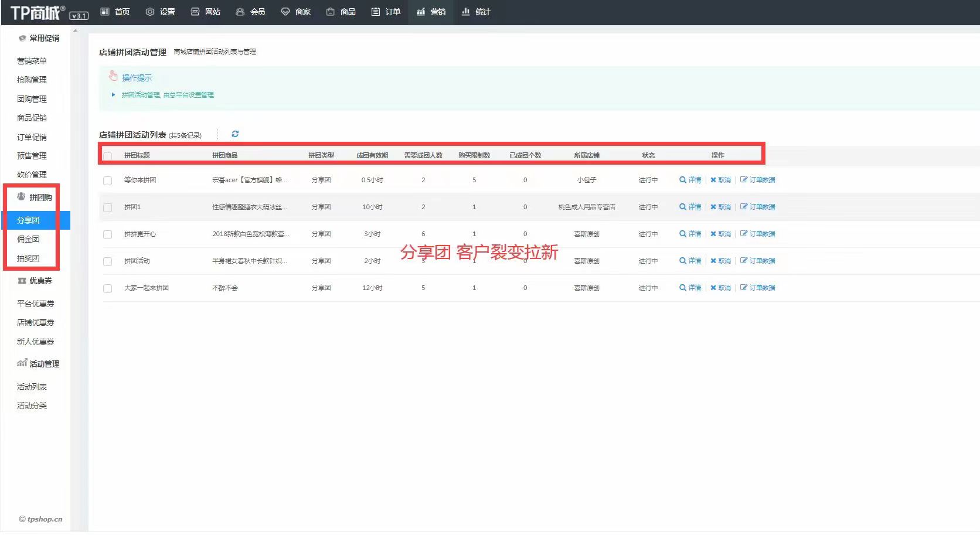Cancel the 拼团1 activity with 取消
Viewport: 980px width, 535px height.
(720, 207)
